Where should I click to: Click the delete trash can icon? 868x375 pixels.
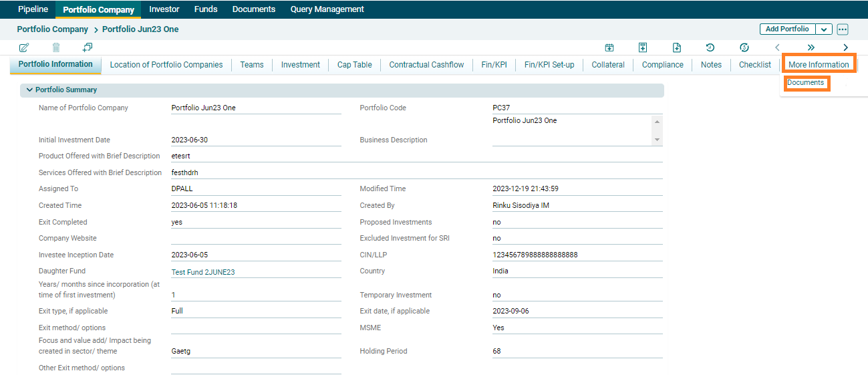(56, 47)
